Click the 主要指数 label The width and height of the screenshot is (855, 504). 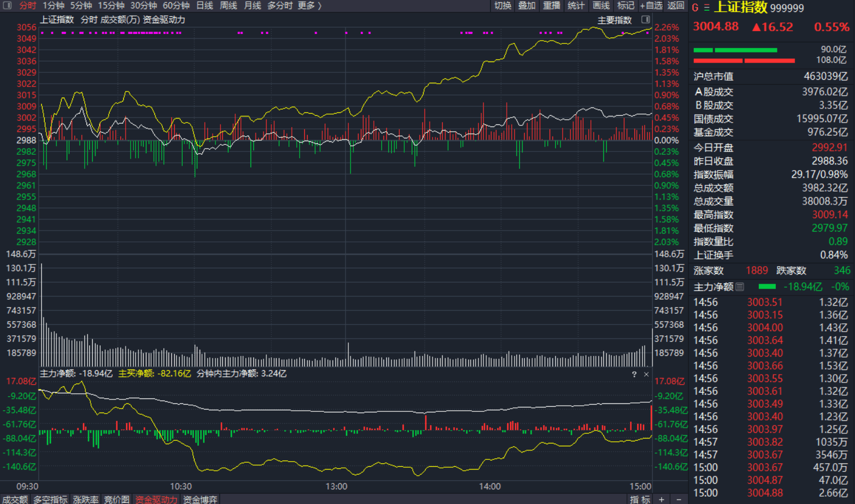[615, 20]
